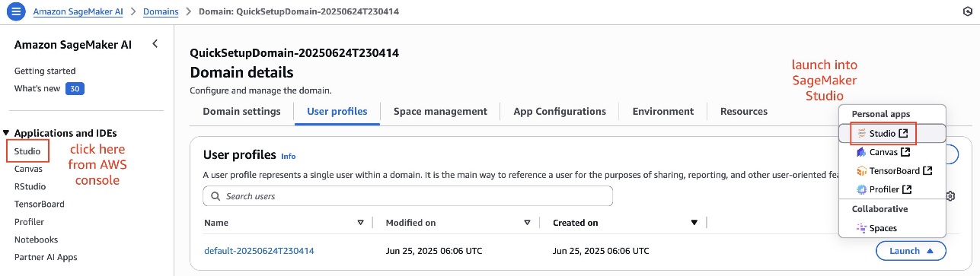The width and height of the screenshot is (980, 276).
Task: Open the default-20250624T230414 user profile link
Action: point(259,251)
